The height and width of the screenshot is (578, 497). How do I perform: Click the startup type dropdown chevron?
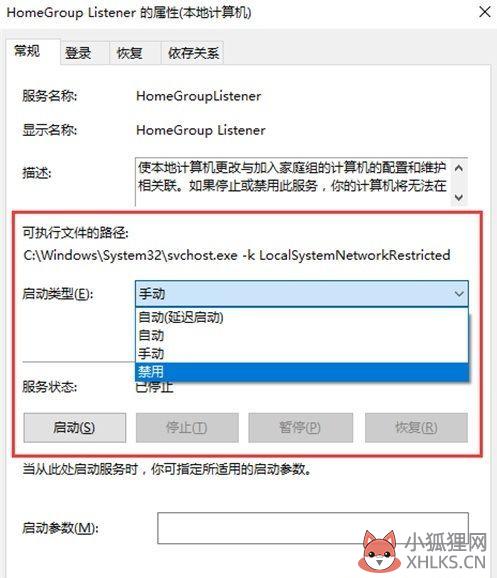point(459,294)
